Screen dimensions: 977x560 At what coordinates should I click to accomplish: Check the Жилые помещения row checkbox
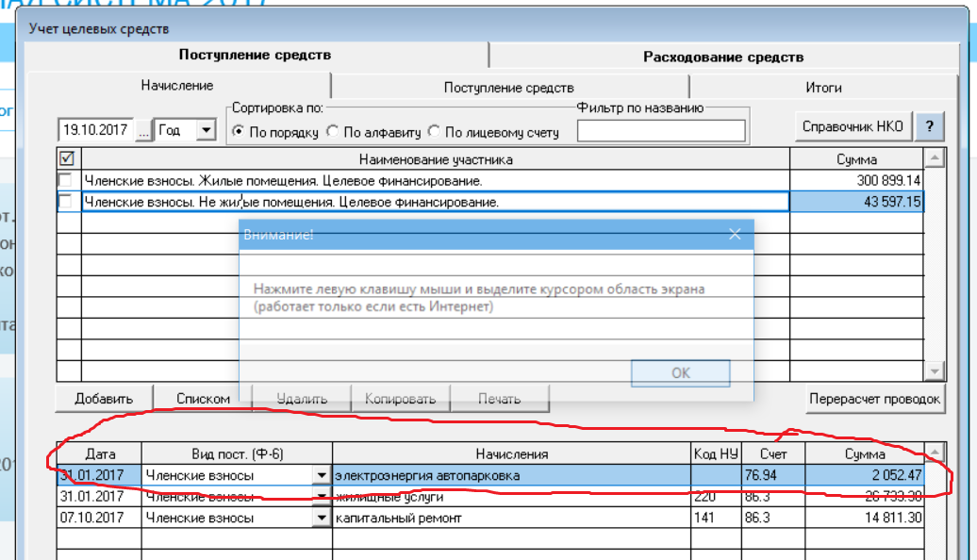66,180
